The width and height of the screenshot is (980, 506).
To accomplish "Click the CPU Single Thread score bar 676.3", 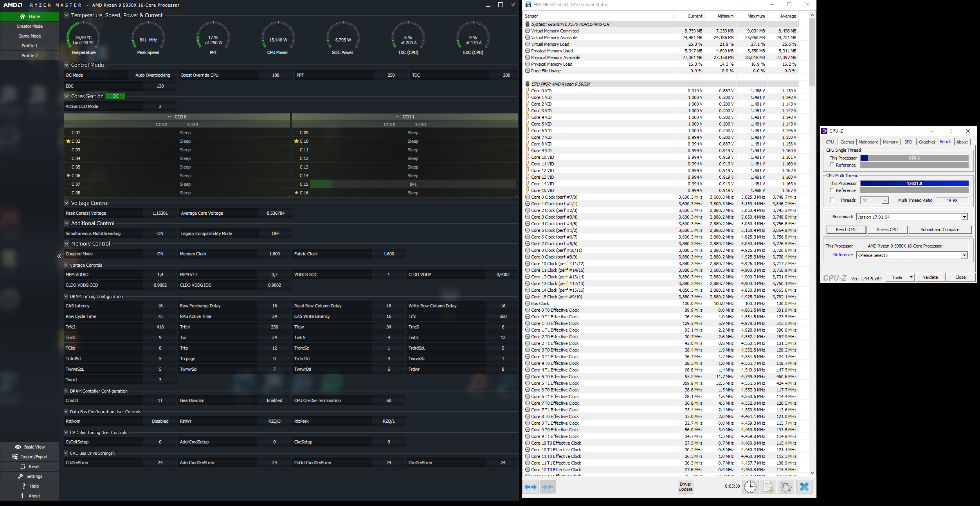I will pyautogui.click(x=914, y=158).
